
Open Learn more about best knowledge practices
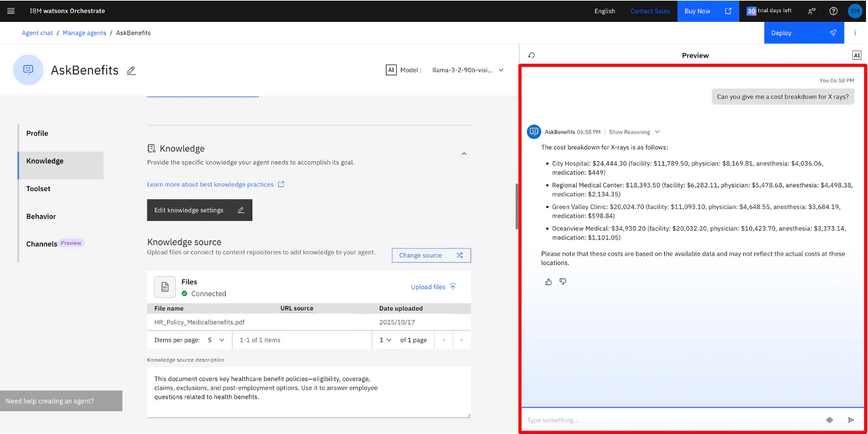click(216, 184)
